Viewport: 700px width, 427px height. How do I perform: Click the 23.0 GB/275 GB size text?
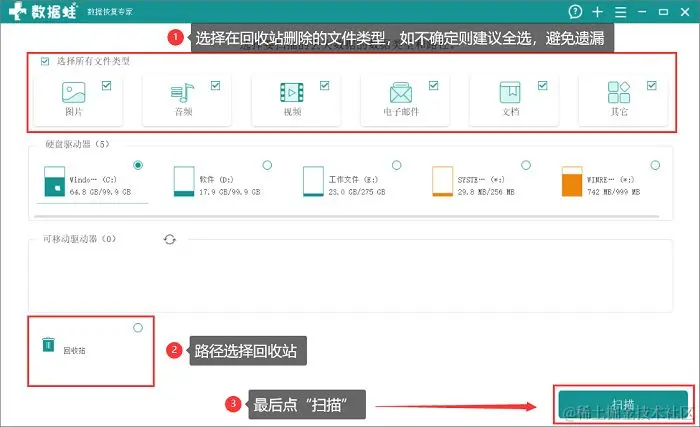point(357,192)
